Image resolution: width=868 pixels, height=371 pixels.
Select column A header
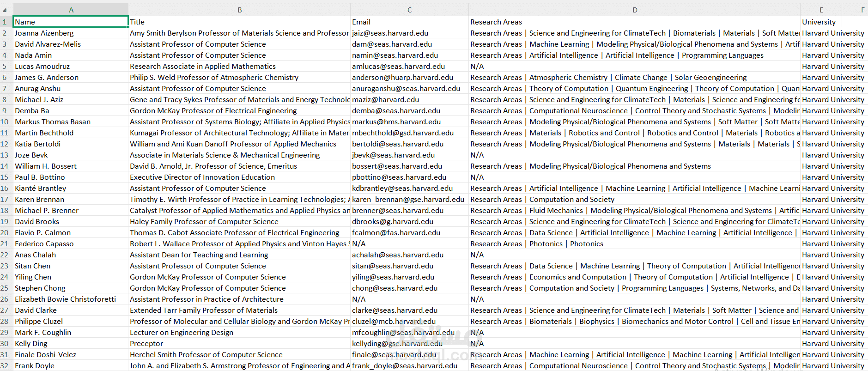click(71, 10)
